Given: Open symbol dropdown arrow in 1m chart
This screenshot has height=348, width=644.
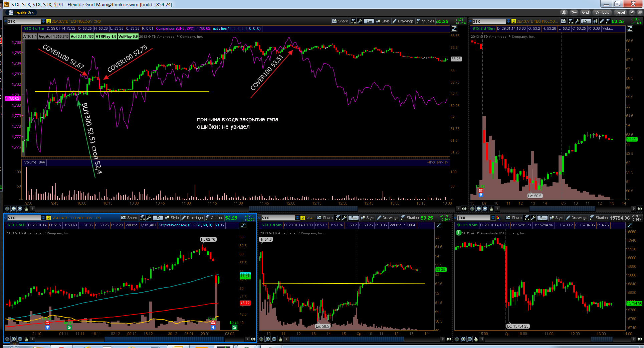Looking at the screenshot, I should coord(43,21).
